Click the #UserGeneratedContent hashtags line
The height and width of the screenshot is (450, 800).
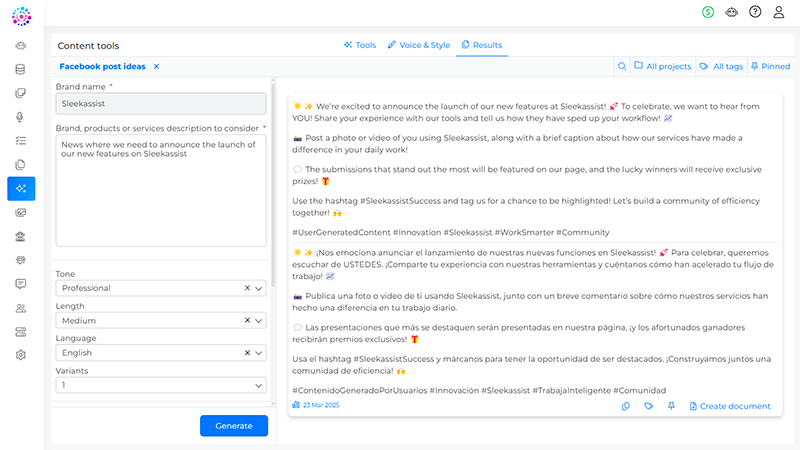click(x=451, y=232)
